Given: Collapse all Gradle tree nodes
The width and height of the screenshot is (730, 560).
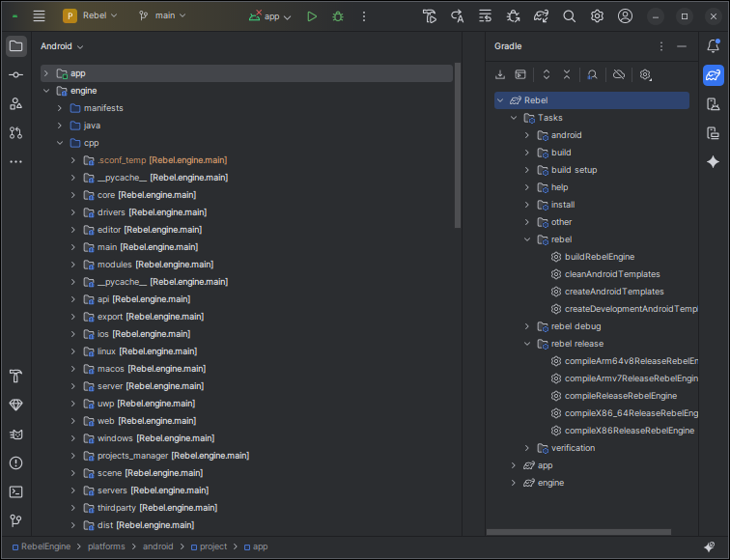Looking at the screenshot, I should click(567, 74).
